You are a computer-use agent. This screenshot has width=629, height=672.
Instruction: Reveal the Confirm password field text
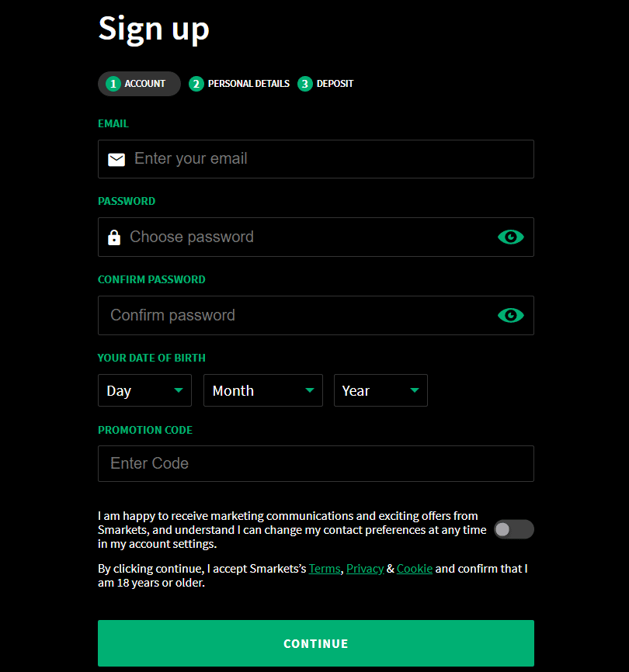pos(510,315)
